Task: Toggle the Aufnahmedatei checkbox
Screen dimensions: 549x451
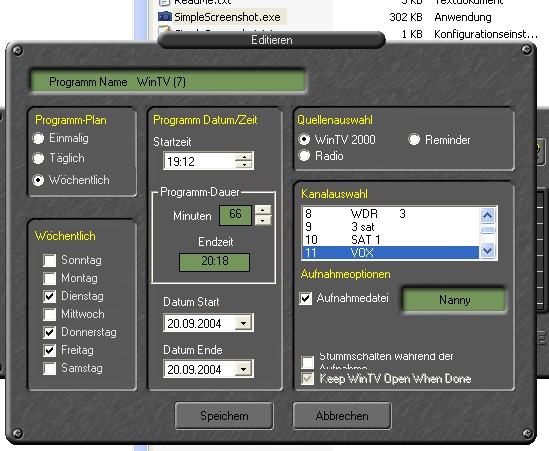Action: tap(306, 299)
